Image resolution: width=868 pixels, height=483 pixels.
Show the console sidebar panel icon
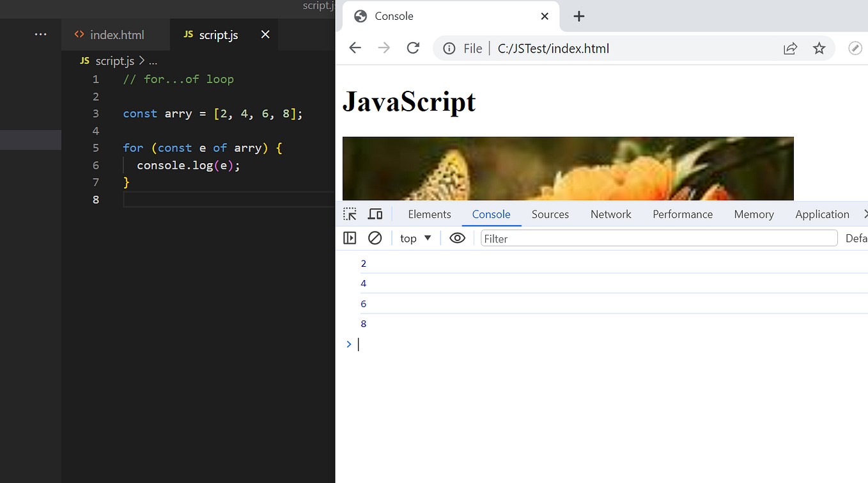pos(350,238)
